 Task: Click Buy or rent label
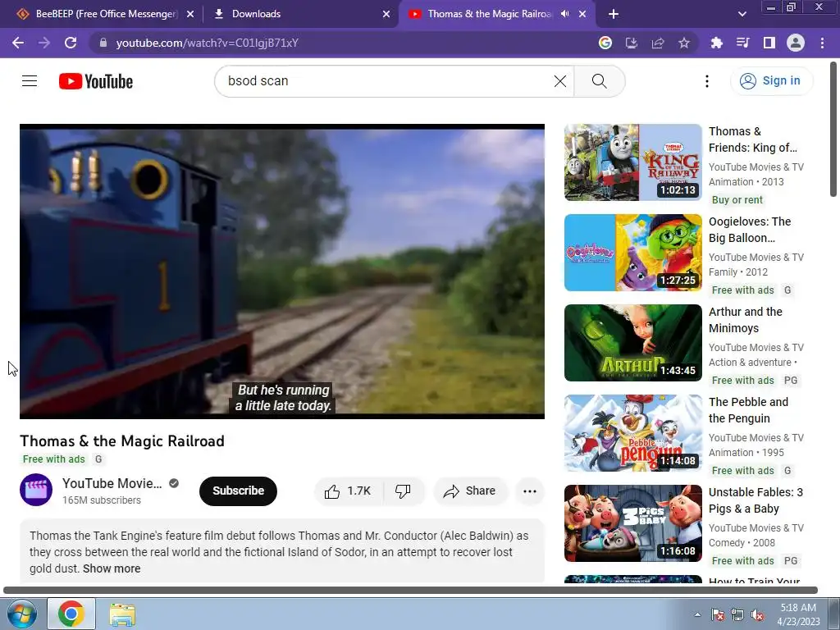(737, 200)
